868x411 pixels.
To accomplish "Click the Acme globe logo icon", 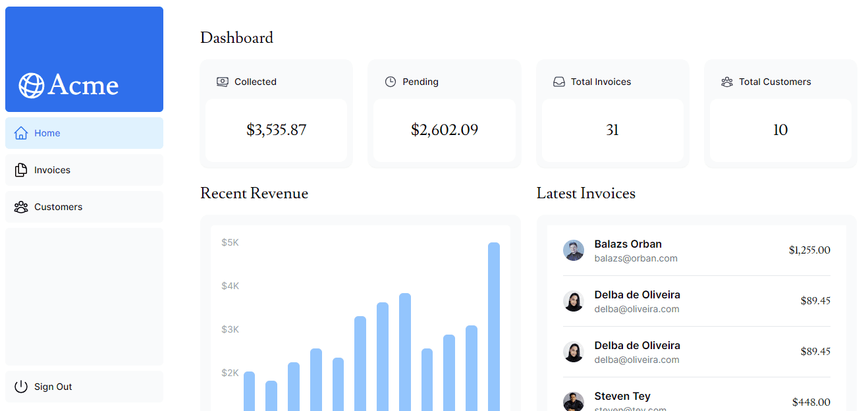I will tap(31, 86).
